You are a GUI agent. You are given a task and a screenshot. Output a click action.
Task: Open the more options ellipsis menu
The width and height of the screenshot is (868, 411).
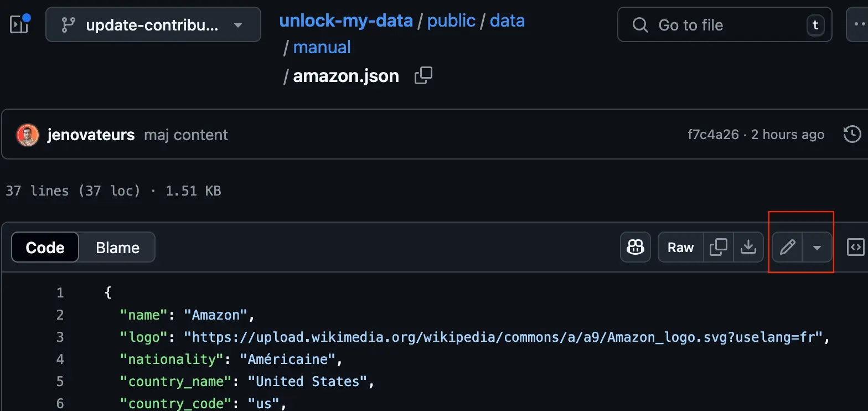coord(857,25)
